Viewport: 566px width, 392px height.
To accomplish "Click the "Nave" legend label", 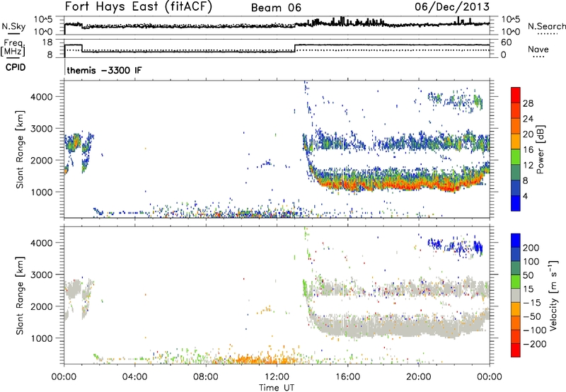I will (x=538, y=49).
